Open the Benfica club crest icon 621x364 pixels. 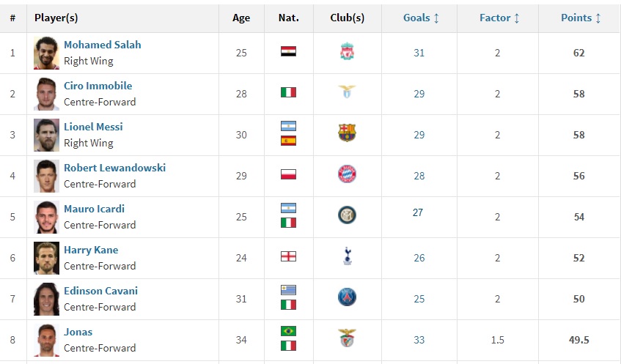[x=347, y=338]
